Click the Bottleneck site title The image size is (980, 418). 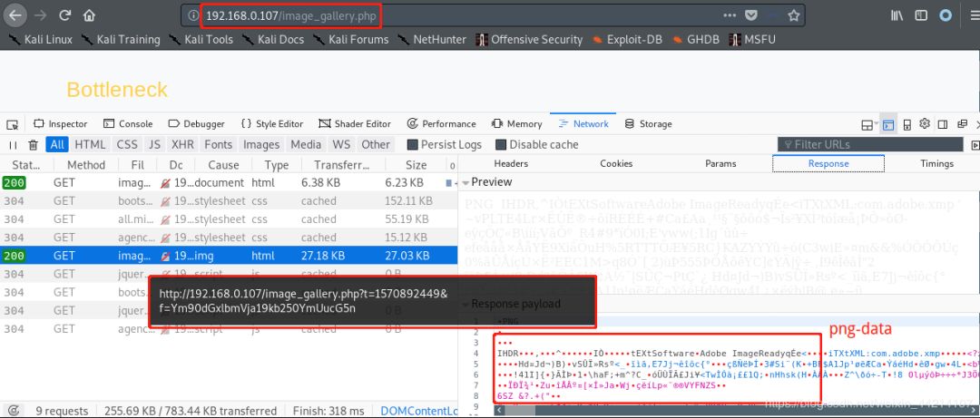pyautogui.click(x=117, y=90)
